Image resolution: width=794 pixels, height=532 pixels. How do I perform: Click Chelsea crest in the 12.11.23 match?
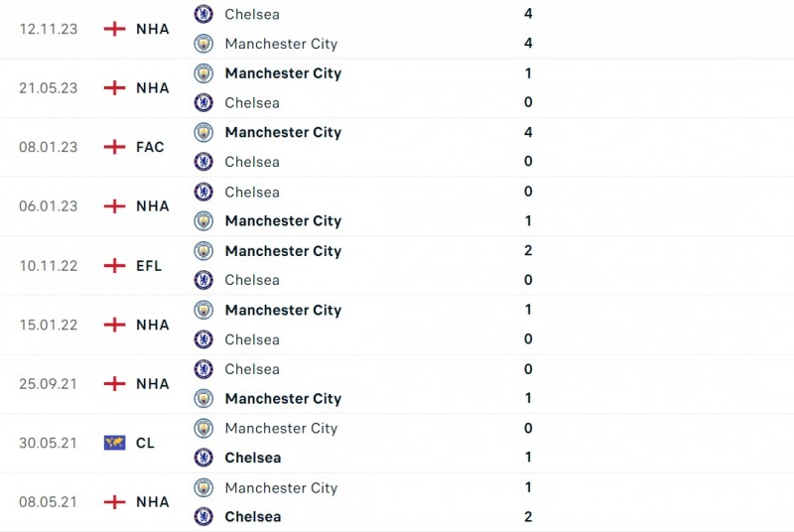pyautogui.click(x=203, y=14)
